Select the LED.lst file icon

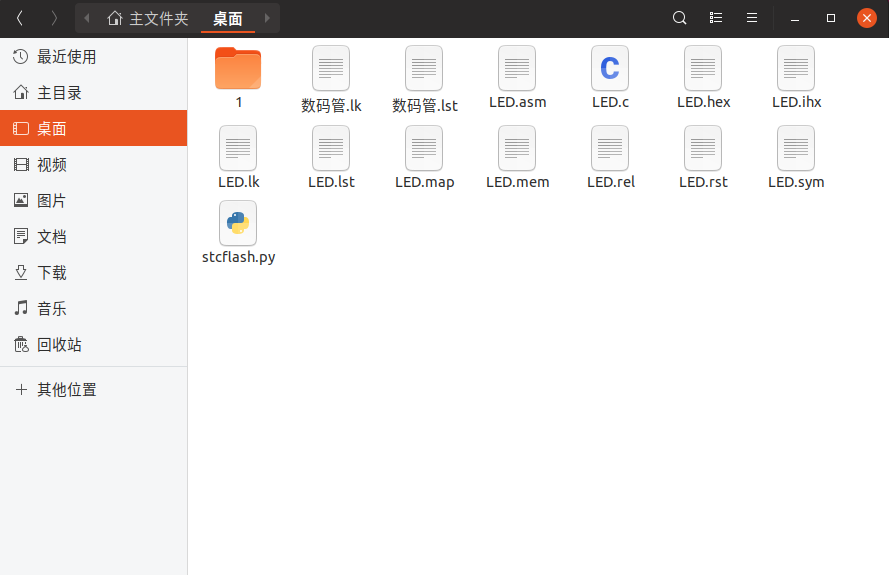[331, 148]
